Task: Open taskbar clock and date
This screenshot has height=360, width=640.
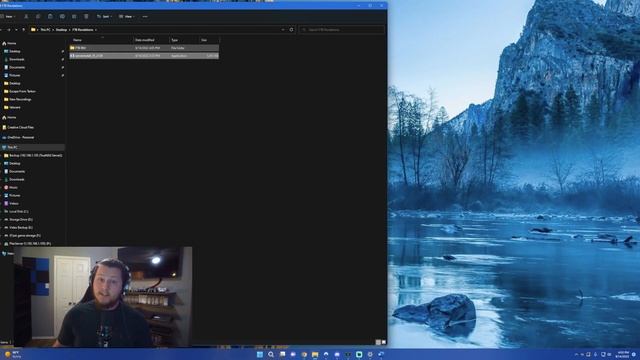Action: [x=622, y=354]
